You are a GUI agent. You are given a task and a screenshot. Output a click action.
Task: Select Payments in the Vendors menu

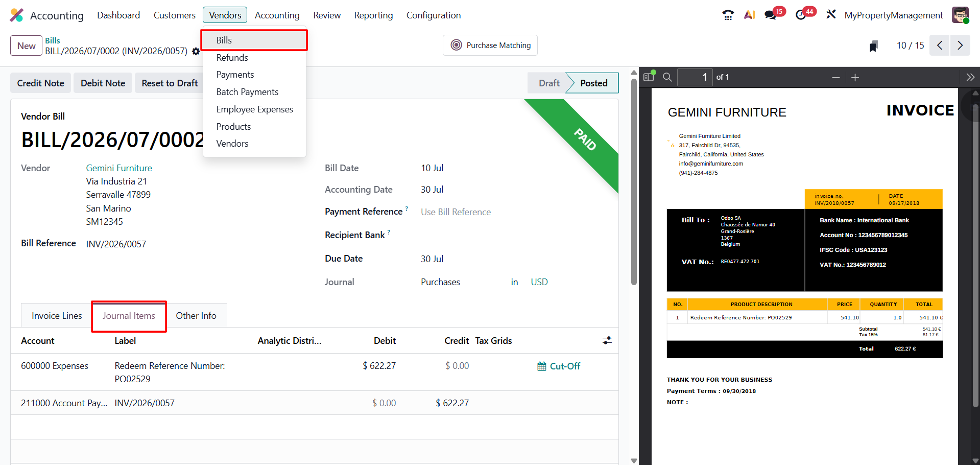254,75
